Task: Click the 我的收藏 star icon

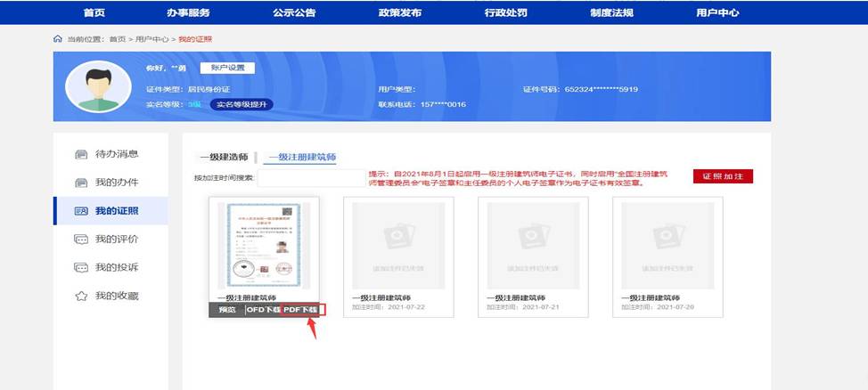Action: click(81, 296)
